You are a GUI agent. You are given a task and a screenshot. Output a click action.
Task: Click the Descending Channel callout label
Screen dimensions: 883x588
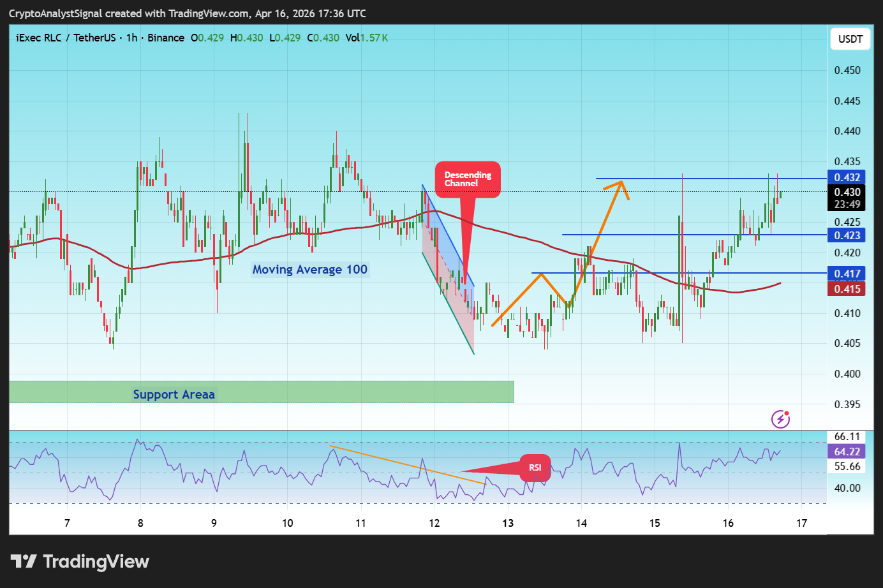point(468,179)
